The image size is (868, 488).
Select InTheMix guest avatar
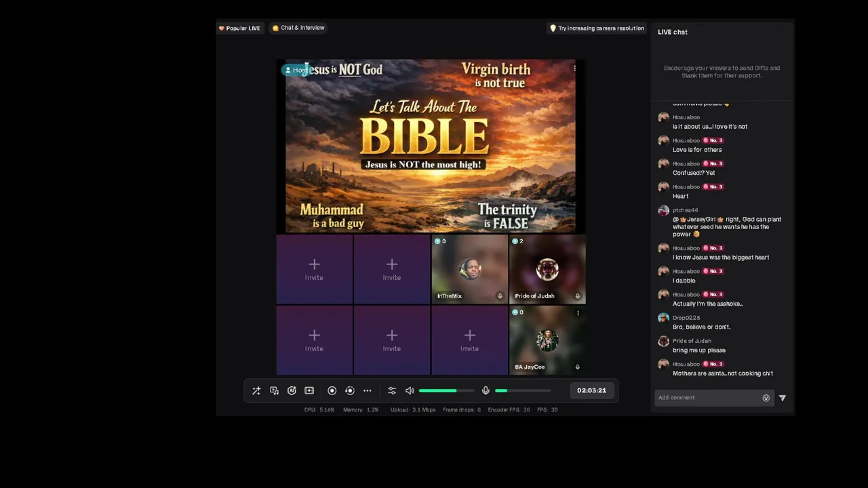pos(470,270)
